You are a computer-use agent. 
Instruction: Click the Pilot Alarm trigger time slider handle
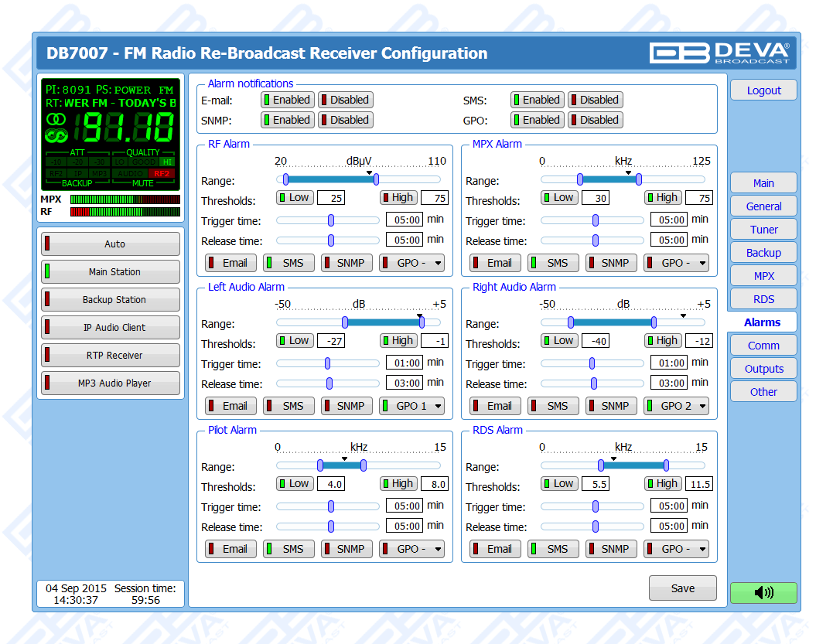click(x=331, y=506)
